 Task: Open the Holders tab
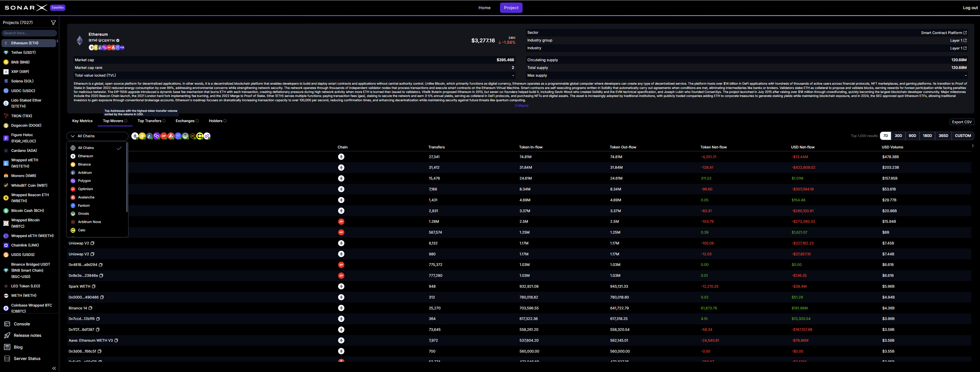point(215,121)
